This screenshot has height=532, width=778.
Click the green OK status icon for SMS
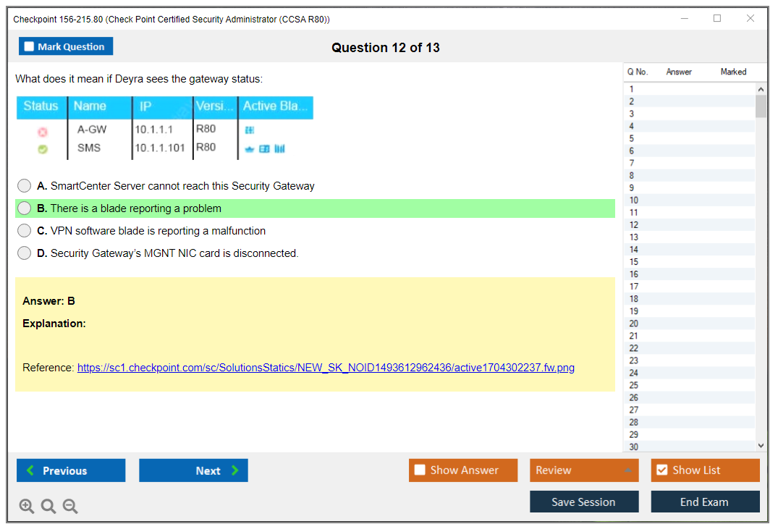(x=42, y=149)
